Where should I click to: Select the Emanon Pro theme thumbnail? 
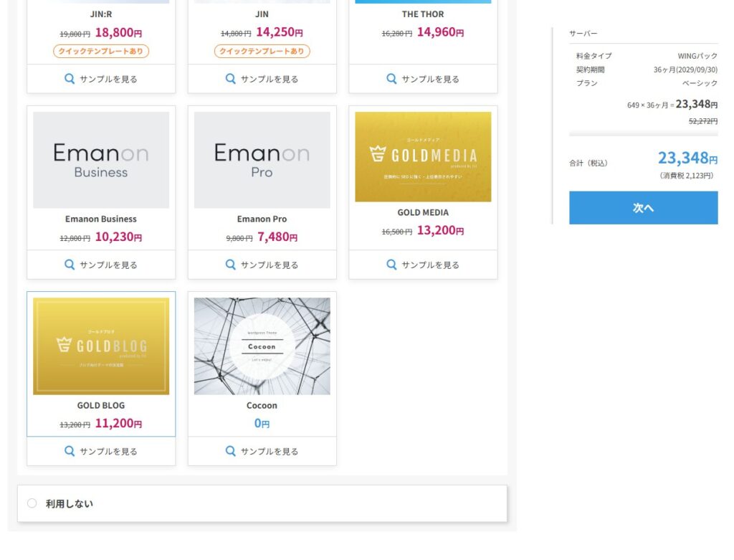[262, 160]
